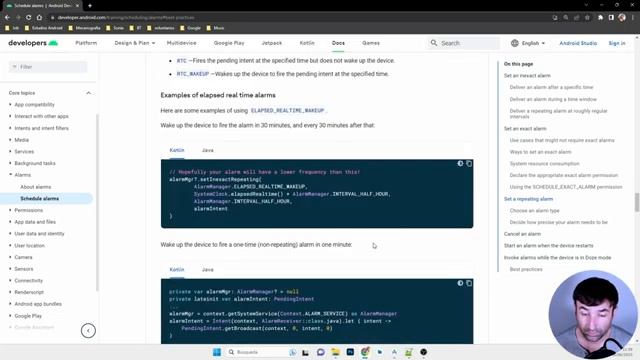Image resolution: width=640 pixels, height=360 pixels.
Task: Open the Games menu item
Action: pos(371,43)
